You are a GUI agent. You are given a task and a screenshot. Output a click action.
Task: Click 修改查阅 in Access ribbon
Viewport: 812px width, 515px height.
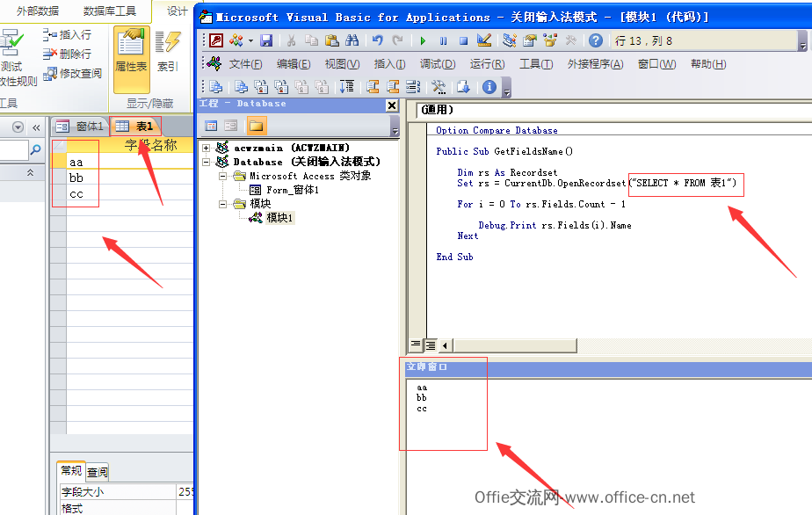tap(72, 74)
